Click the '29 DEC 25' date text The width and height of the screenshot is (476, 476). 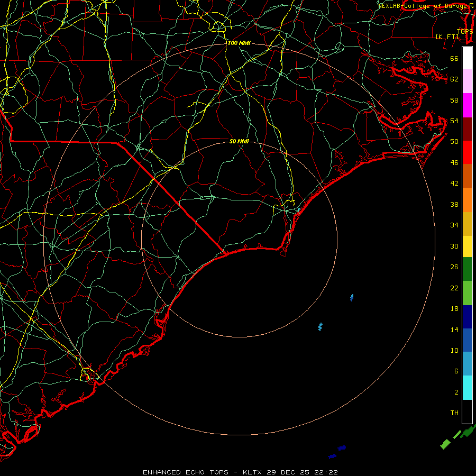(288, 472)
